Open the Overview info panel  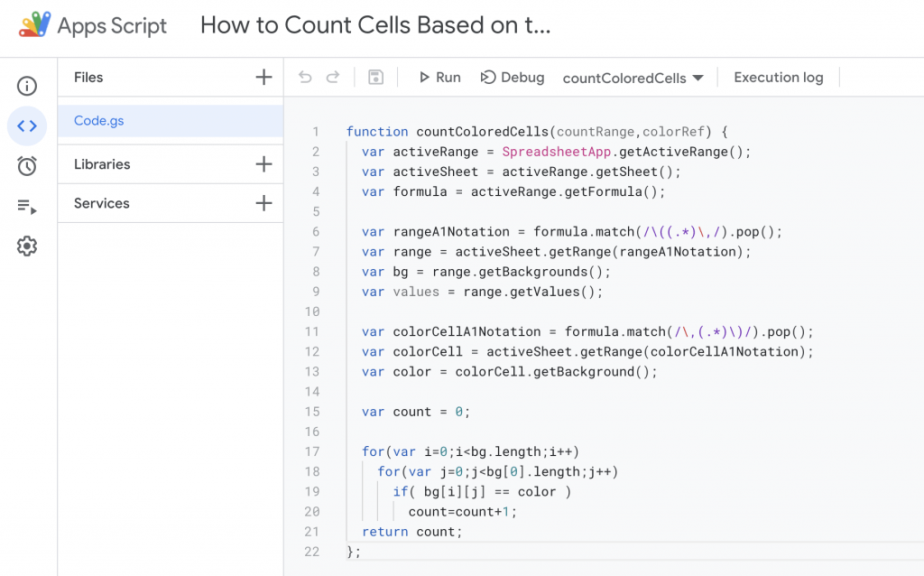point(27,86)
